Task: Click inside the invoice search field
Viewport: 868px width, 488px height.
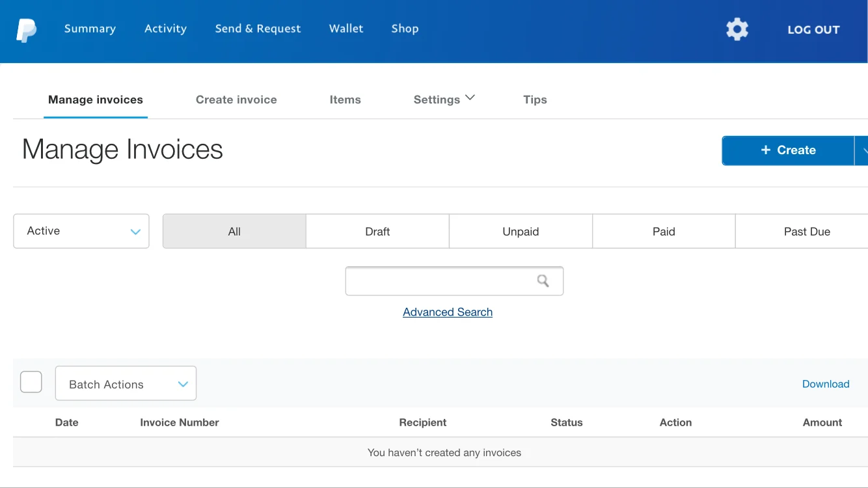Action: click(x=440, y=281)
